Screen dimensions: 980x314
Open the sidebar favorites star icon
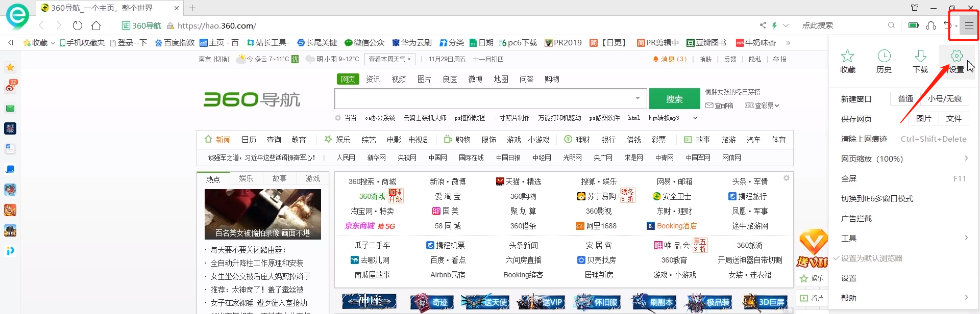pos(10,67)
